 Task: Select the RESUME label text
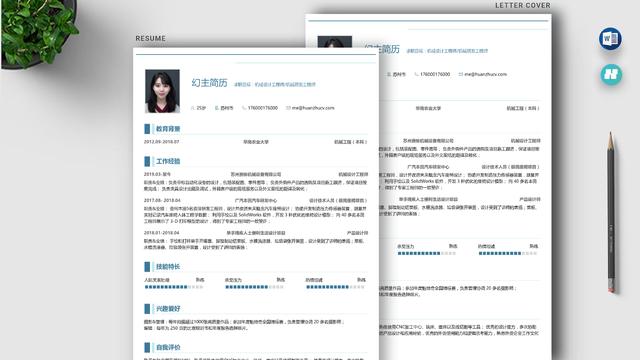pyautogui.click(x=151, y=38)
